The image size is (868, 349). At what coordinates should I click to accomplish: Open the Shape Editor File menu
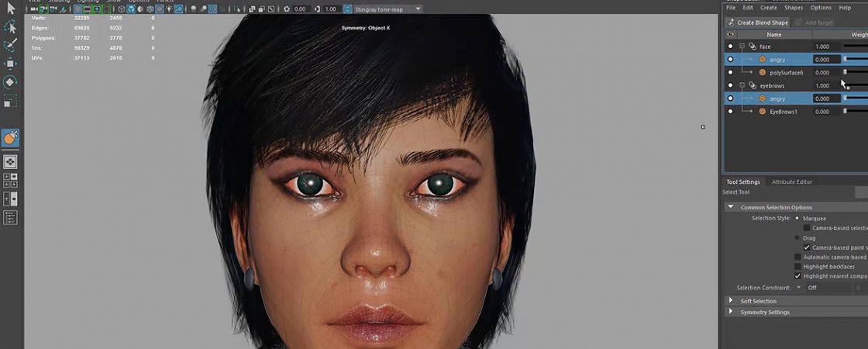[x=731, y=8]
